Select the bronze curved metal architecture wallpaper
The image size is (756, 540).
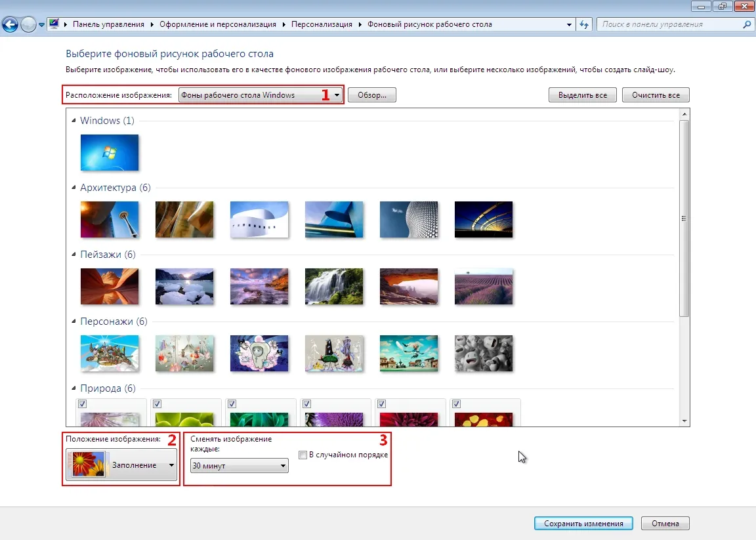click(x=184, y=219)
